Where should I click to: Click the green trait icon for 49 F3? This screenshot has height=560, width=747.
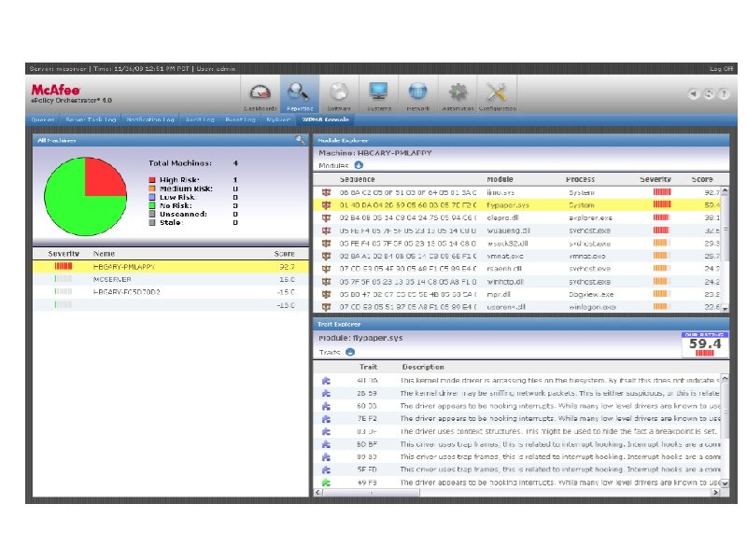pos(326,483)
